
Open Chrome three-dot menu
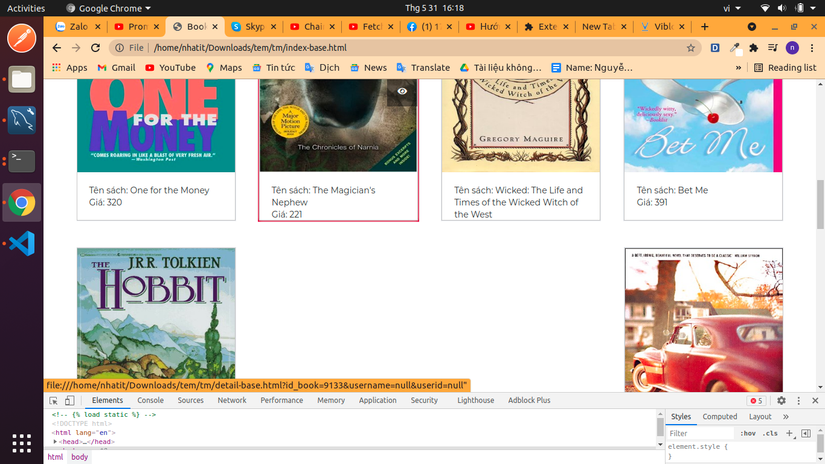point(812,48)
